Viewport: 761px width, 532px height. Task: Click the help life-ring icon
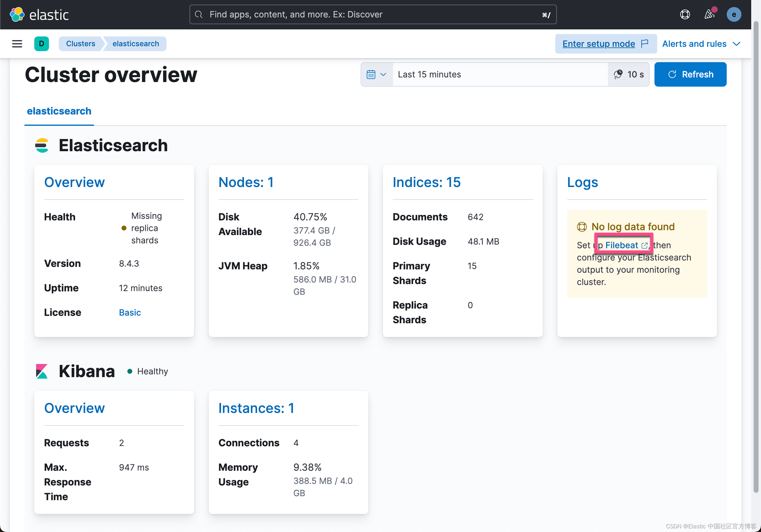coord(685,14)
